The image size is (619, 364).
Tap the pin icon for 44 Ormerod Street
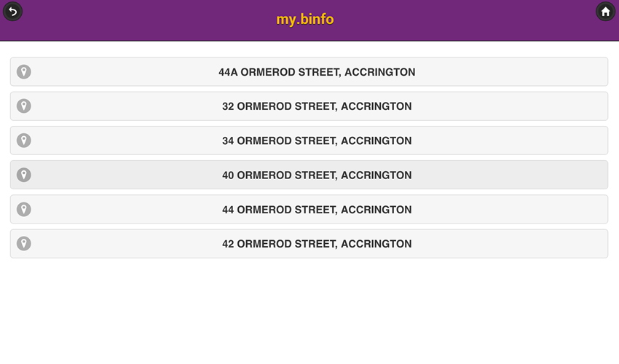point(24,209)
